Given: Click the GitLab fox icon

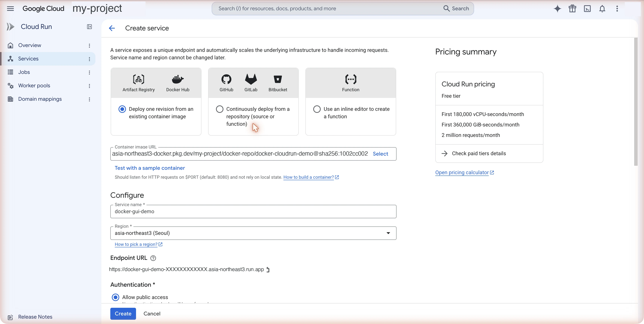Looking at the screenshot, I should (251, 79).
